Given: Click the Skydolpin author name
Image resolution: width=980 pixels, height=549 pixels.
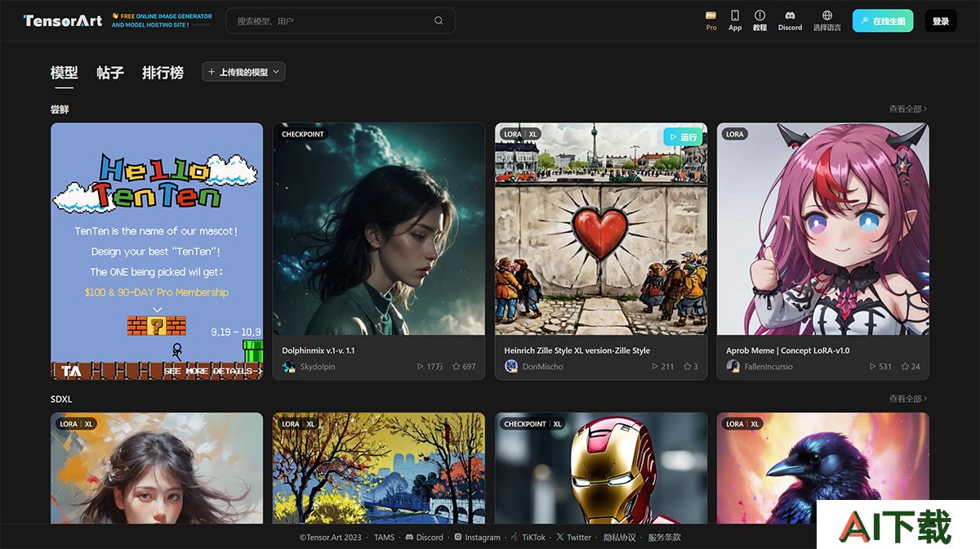Looking at the screenshot, I should click(318, 367).
